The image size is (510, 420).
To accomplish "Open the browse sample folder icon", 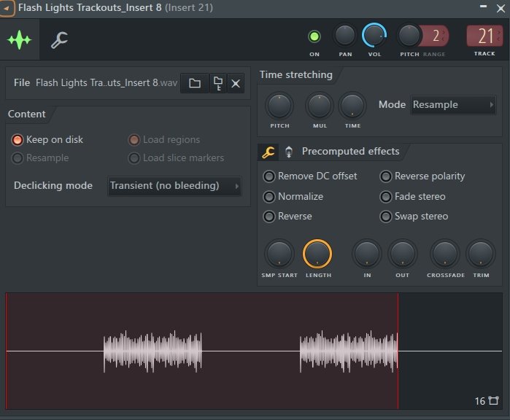I will [195, 83].
